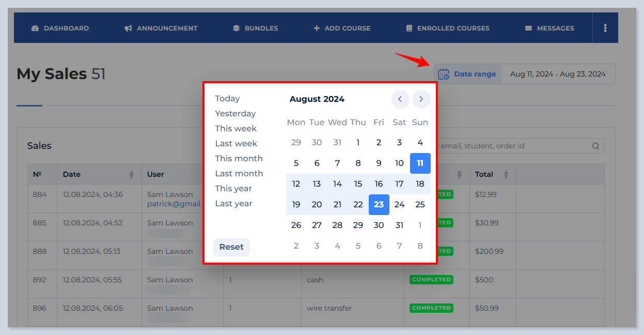Sort sales table by Date column
The image size is (644, 335).
pyautogui.click(x=131, y=175)
